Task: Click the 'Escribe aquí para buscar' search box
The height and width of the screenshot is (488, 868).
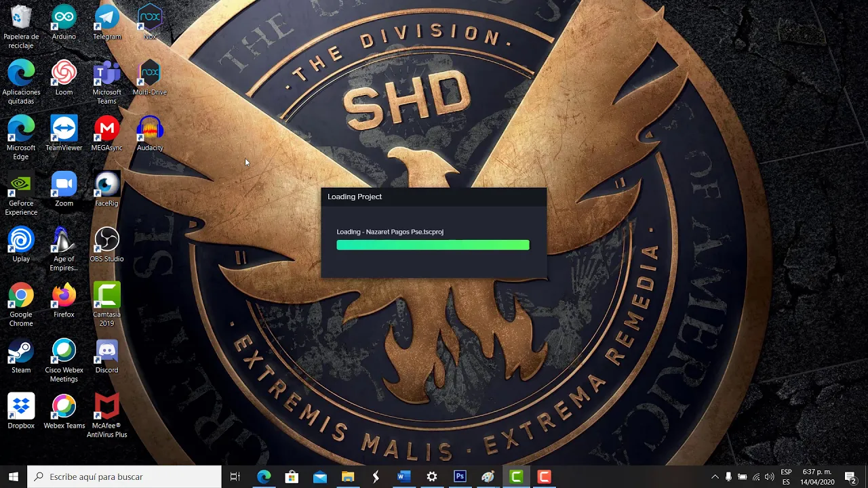Action: click(125, 476)
